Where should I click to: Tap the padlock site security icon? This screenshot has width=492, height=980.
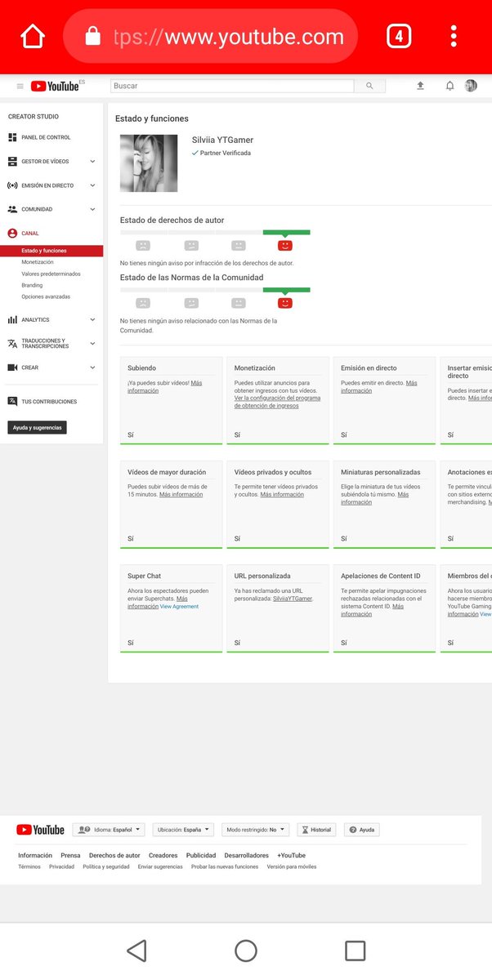point(92,36)
